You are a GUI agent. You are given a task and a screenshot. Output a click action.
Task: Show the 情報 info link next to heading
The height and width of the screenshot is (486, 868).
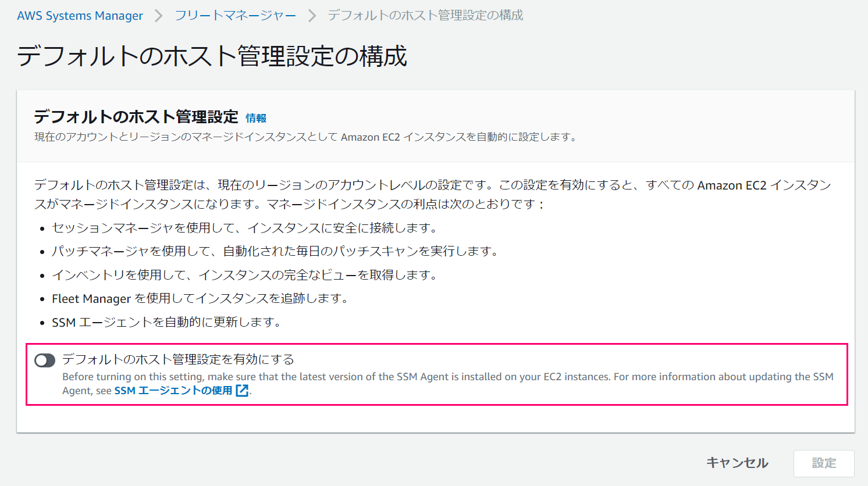point(256,118)
